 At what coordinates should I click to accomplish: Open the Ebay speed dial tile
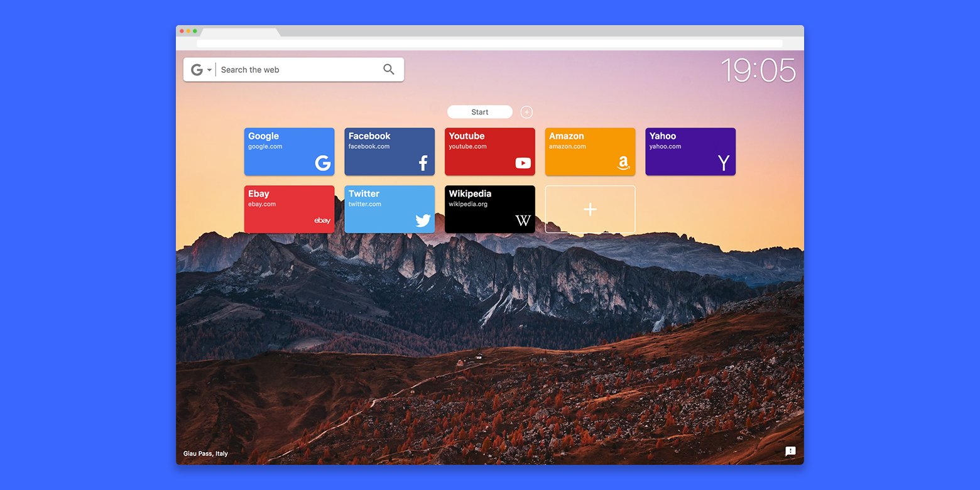pos(289,209)
